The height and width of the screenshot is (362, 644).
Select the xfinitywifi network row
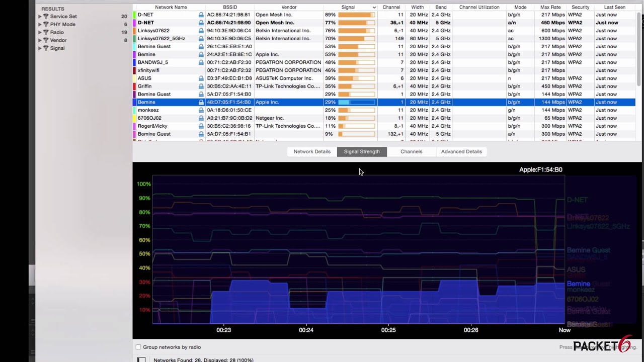384,70
